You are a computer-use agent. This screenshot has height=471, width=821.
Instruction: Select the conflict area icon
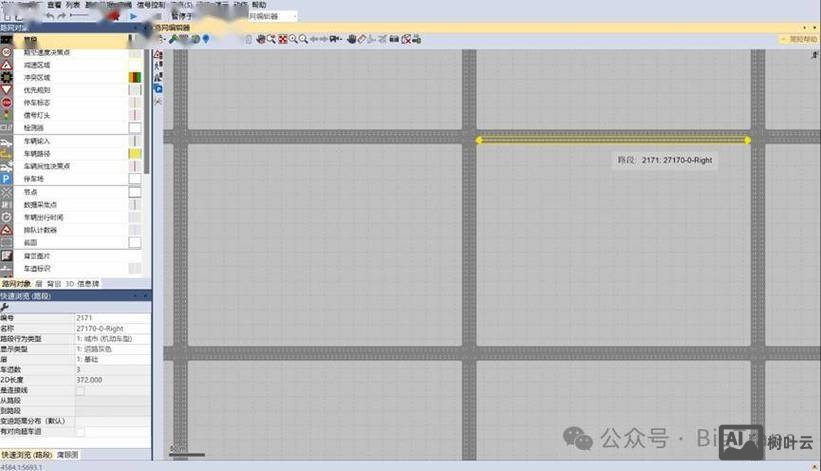coord(6,77)
